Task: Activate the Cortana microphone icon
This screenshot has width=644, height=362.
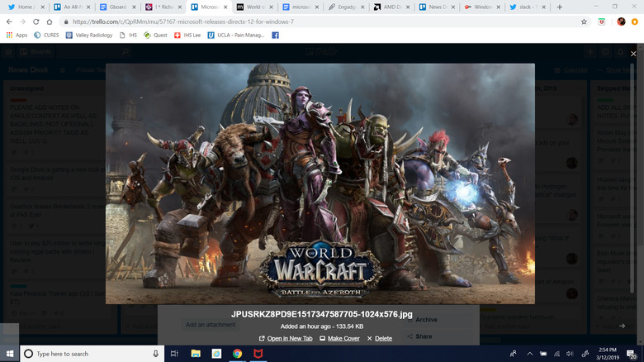Action: pyautogui.click(x=156, y=354)
